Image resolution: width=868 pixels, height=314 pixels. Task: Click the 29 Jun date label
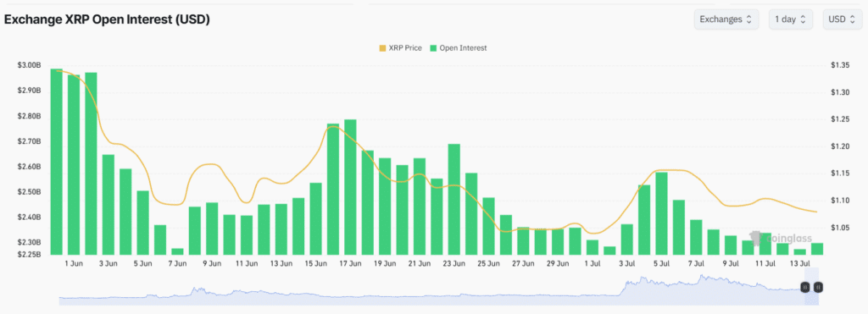click(558, 264)
